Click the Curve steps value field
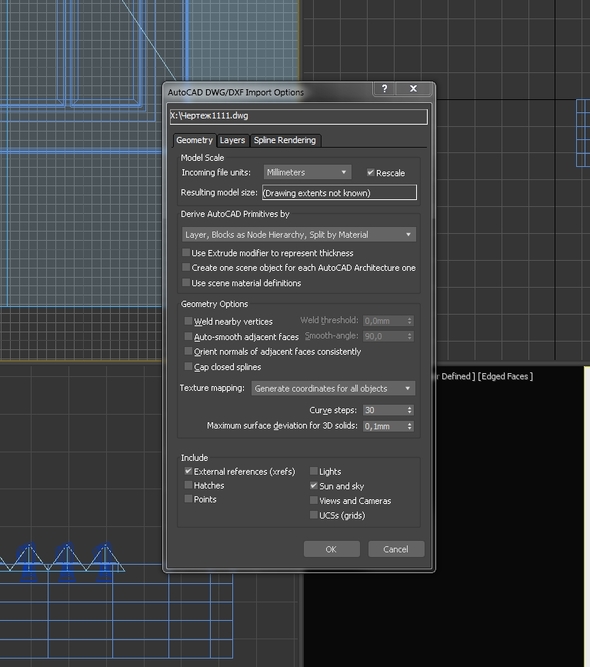590x667 pixels. 384,410
